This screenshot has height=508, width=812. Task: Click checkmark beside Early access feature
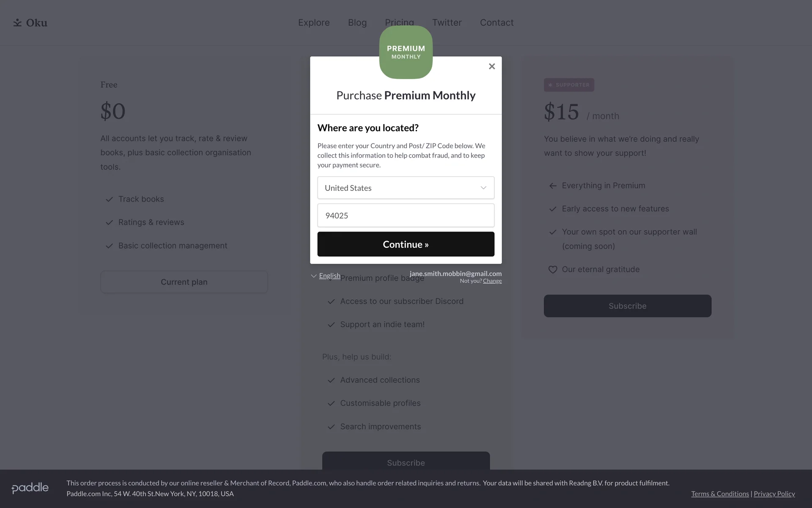[x=552, y=209]
